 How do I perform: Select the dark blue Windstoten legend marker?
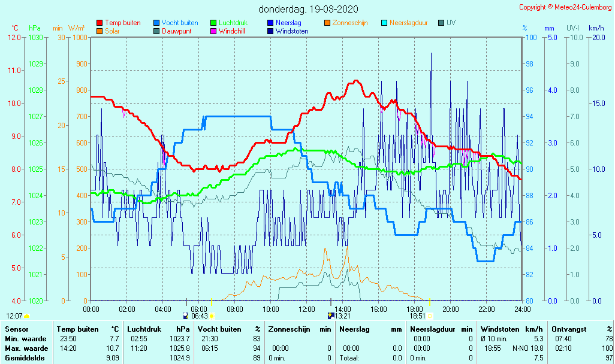point(270,31)
